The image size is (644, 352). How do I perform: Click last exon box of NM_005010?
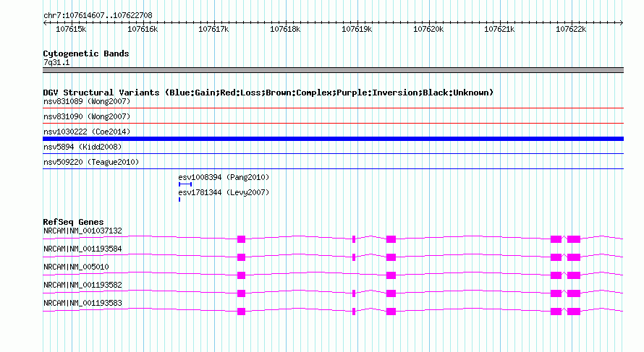pyautogui.click(x=574, y=275)
